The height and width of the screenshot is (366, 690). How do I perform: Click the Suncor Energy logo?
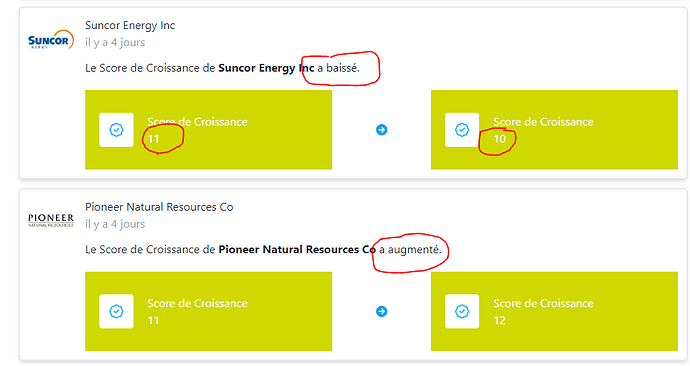coord(51,40)
